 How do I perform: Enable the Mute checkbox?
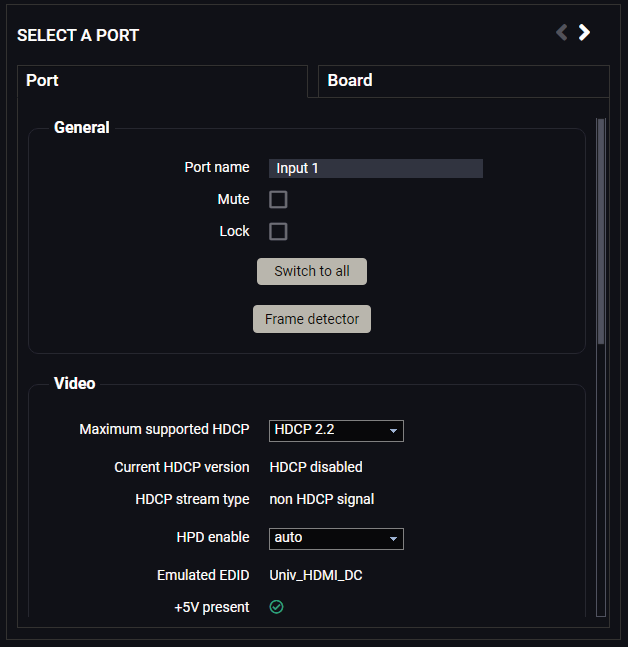click(278, 199)
